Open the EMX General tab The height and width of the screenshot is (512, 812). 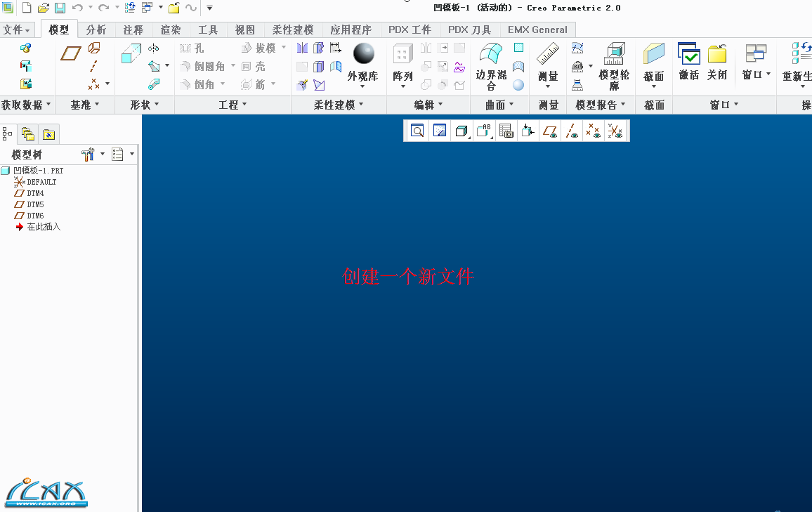(x=537, y=30)
